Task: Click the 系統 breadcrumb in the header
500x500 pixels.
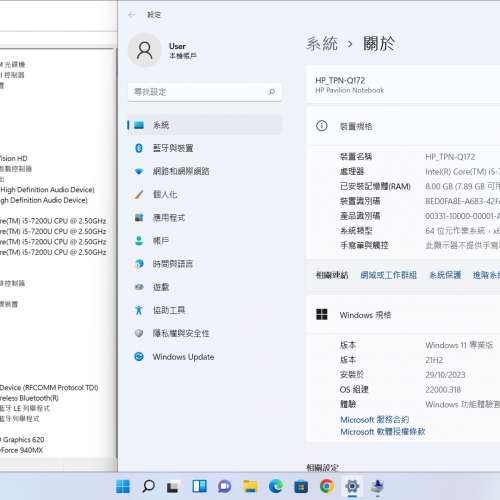Action: point(322,44)
